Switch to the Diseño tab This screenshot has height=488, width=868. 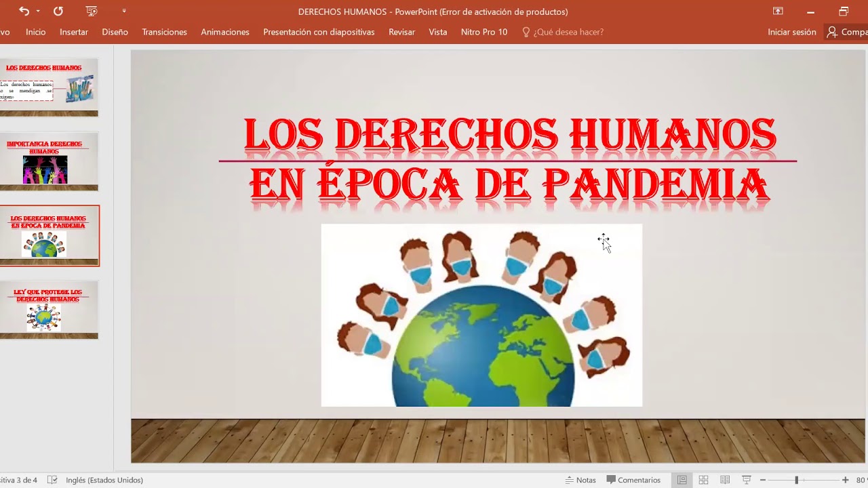point(115,32)
